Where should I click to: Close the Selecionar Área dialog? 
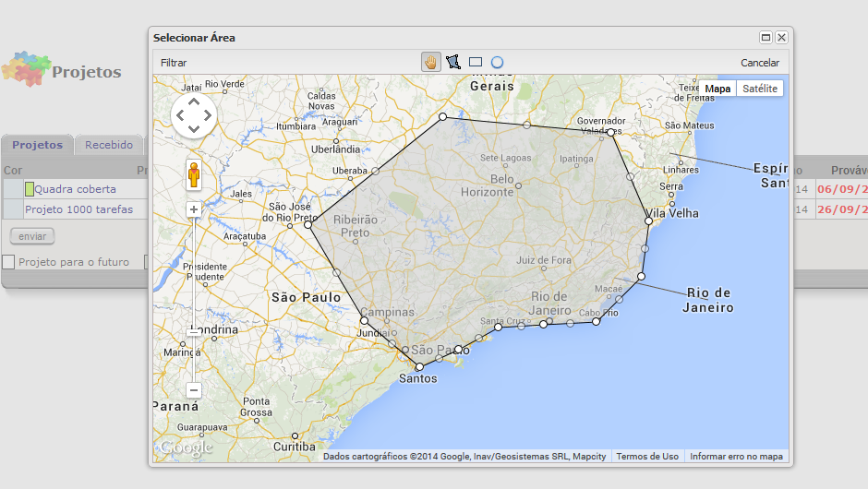click(781, 38)
